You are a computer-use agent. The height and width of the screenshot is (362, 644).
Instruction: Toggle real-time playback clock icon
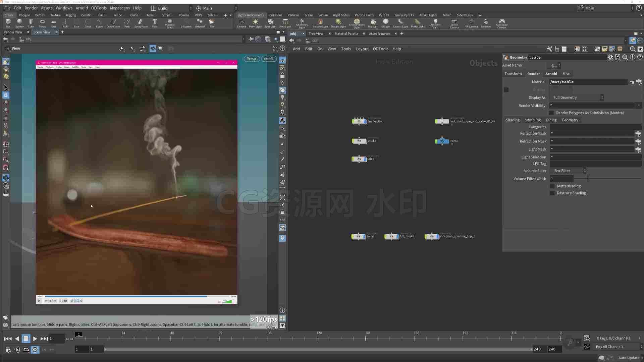coord(35,350)
